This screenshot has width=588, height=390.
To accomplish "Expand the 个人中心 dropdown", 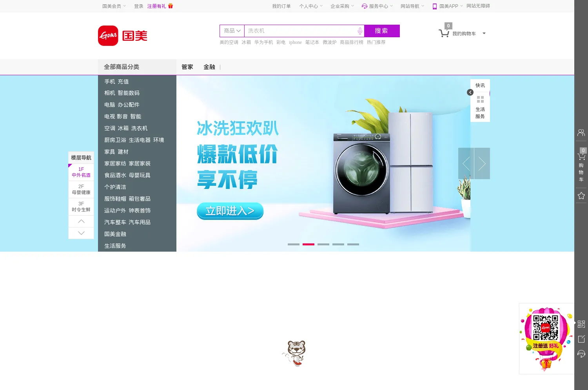I will click(x=311, y=6).
